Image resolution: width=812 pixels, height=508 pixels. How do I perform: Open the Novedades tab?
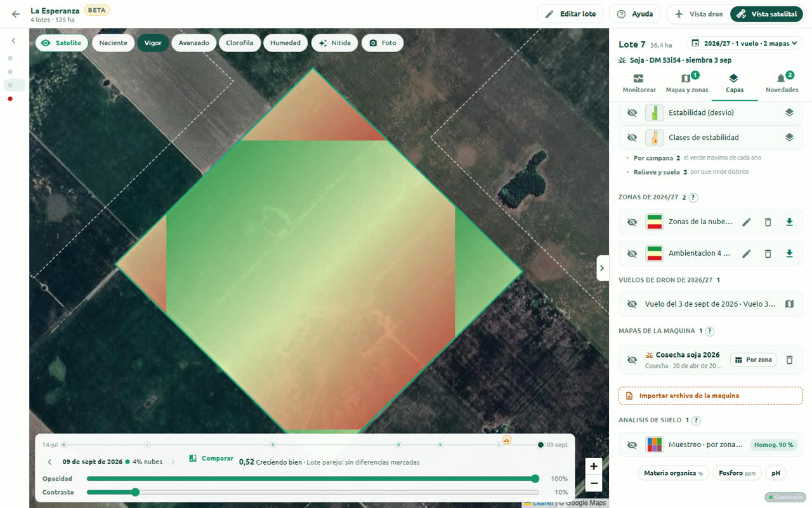(782, 84)
